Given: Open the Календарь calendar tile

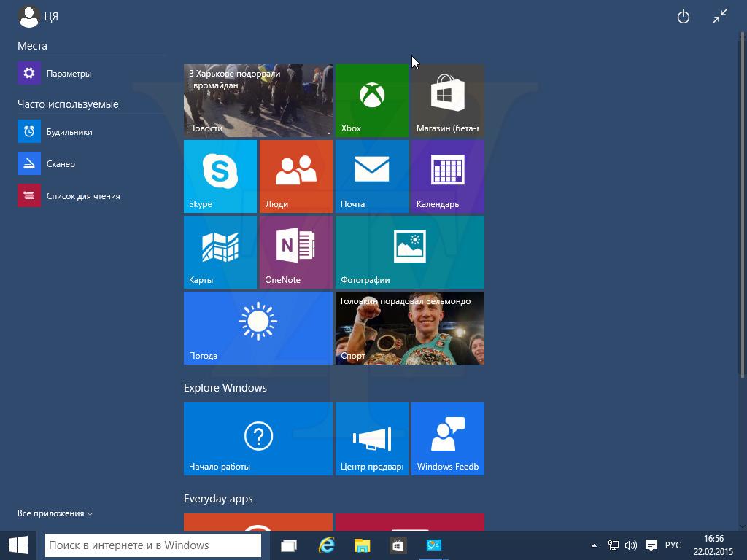Looking at the screenshot, I should click(x=447, y=176).
